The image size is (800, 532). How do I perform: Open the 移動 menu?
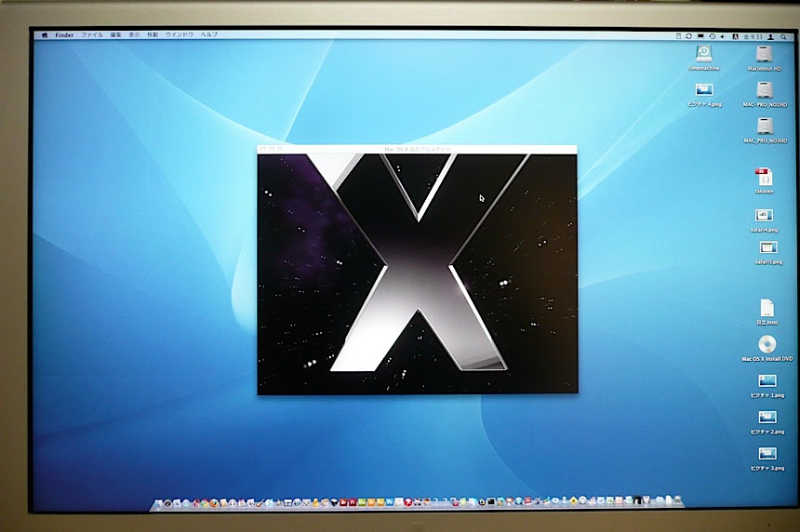point(153,35)
